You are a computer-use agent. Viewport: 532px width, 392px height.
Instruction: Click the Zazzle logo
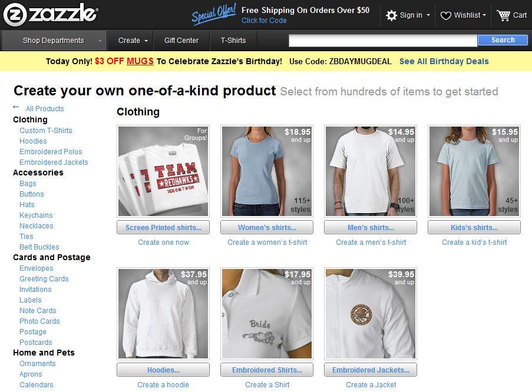point(51,15)
